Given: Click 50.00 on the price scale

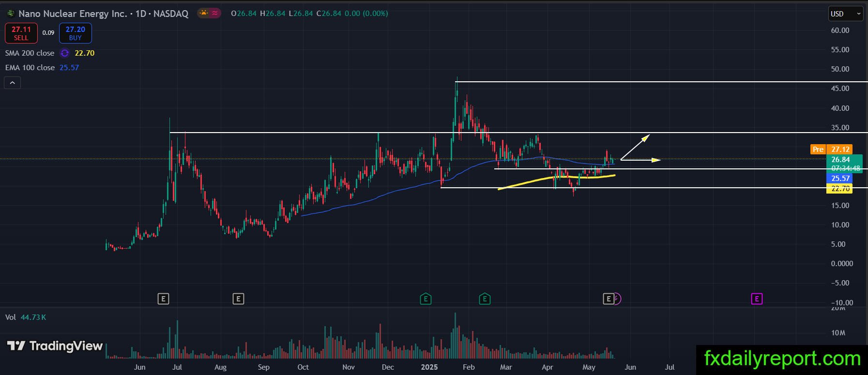Looking at the screenshot, I should pos(840,69).
